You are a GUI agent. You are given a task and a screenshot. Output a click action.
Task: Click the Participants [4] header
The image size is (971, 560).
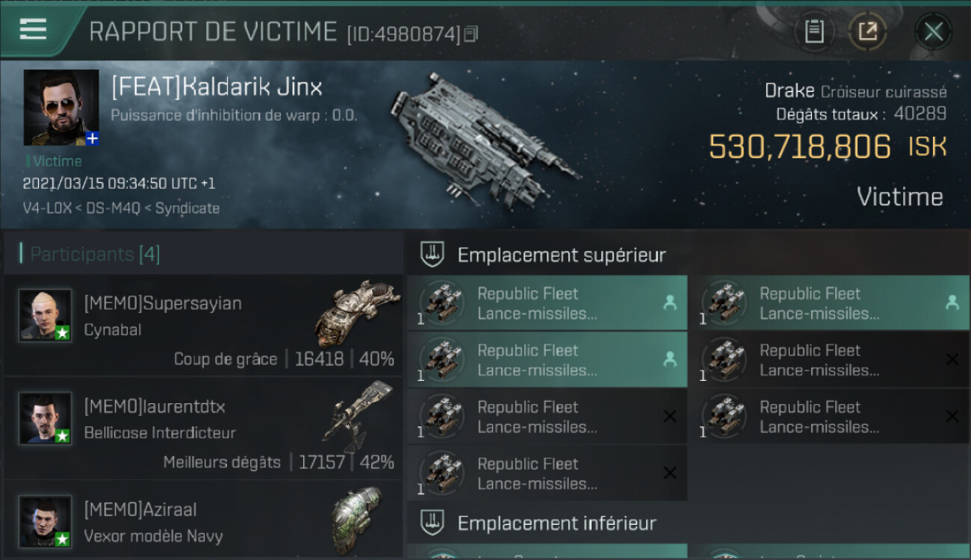(x=95, y=254)
